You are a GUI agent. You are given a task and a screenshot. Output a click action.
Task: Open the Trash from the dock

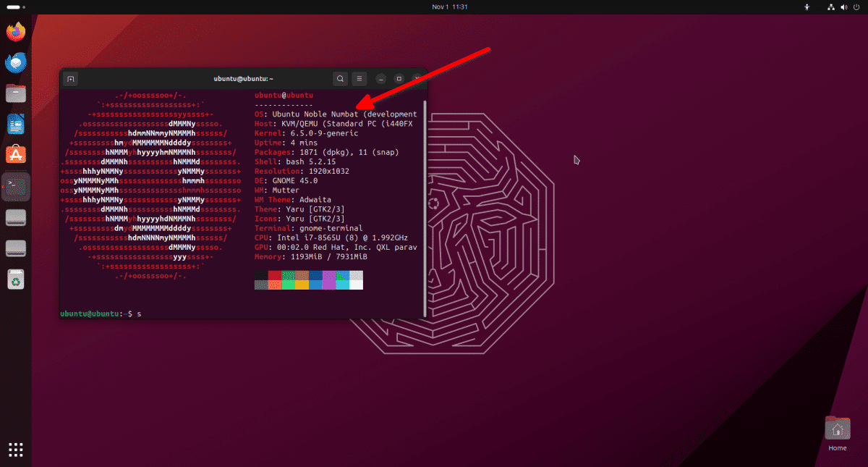click(16, 279)
